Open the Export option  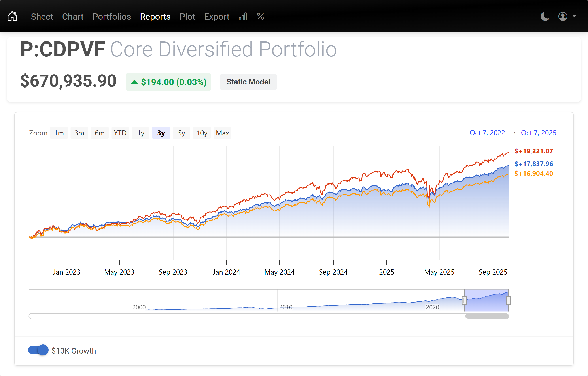(x=217, y=16)
